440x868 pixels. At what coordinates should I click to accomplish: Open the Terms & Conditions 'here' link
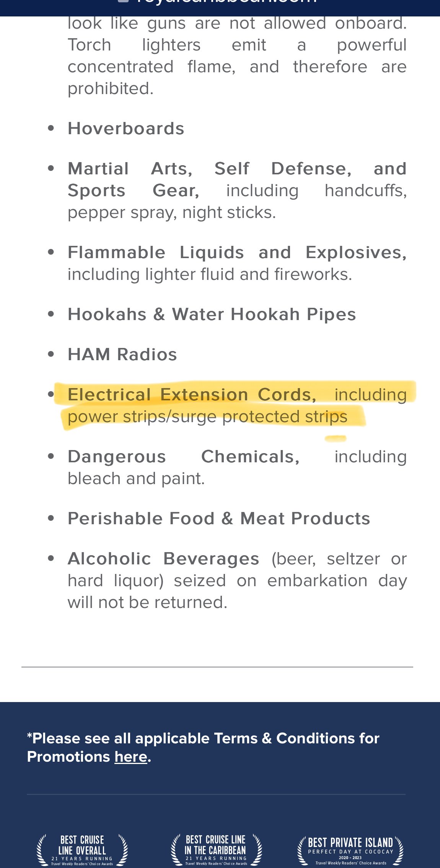131,757
